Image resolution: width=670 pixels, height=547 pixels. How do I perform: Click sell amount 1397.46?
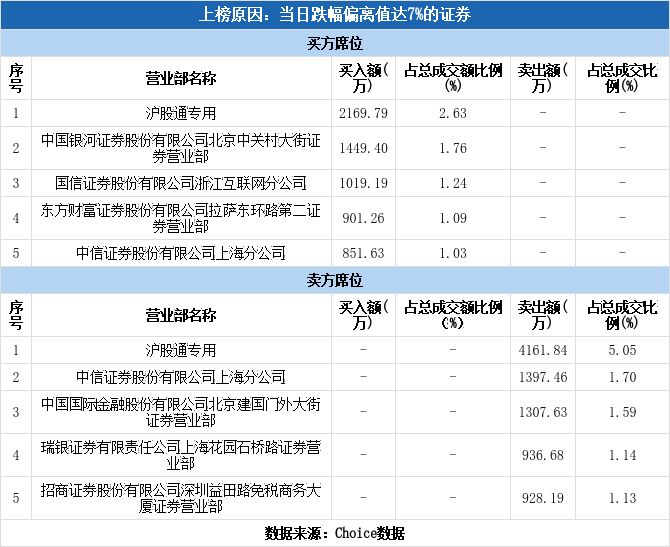543,377
